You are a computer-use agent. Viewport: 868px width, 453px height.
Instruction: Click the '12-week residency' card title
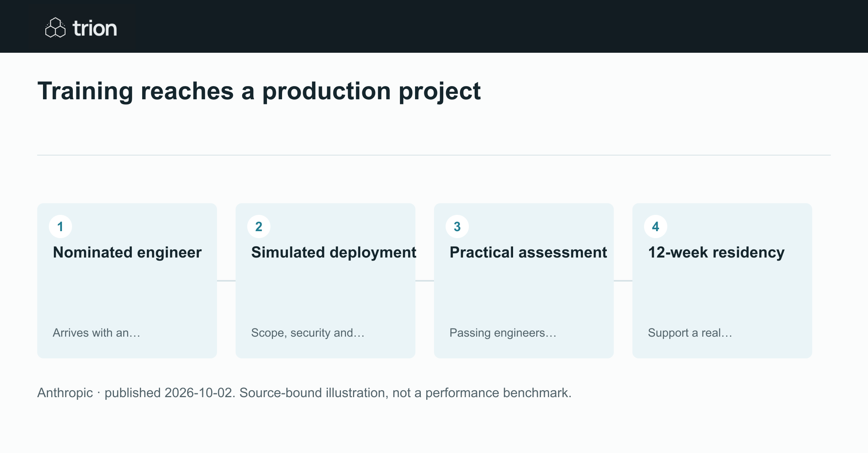[x=716, y=252]
